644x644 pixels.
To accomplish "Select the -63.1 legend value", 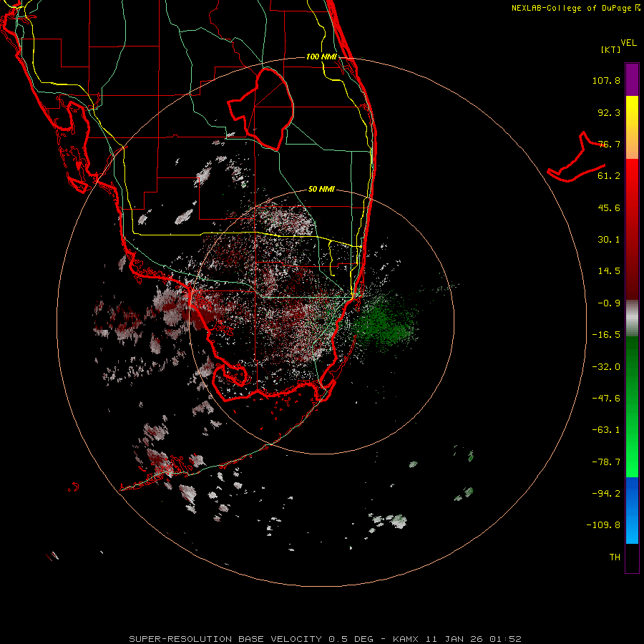I will tap(606, 430).
